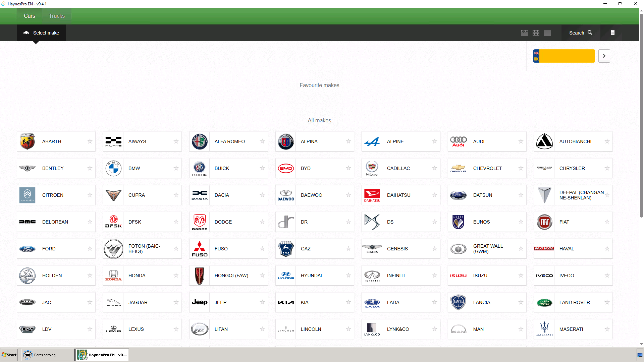Add BENTLEY to favourite makes
Screen dimensions: 644x362
coord(90,168)
